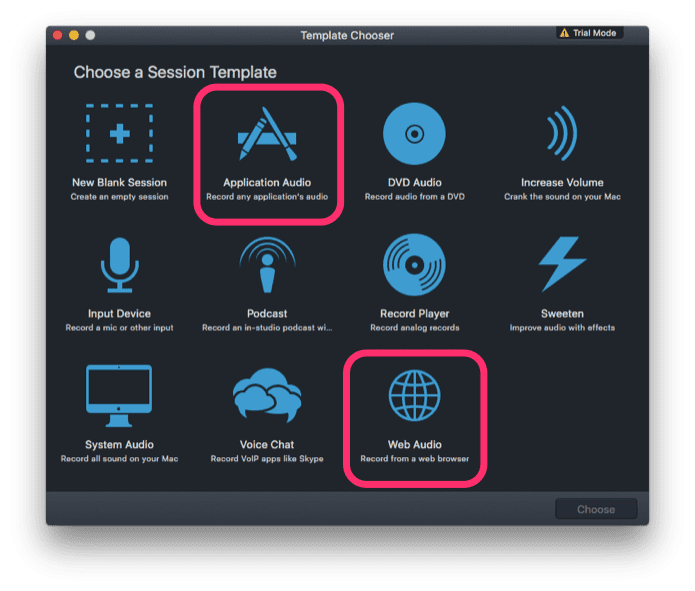Select the Input Device microphone icon

point(119,265)
